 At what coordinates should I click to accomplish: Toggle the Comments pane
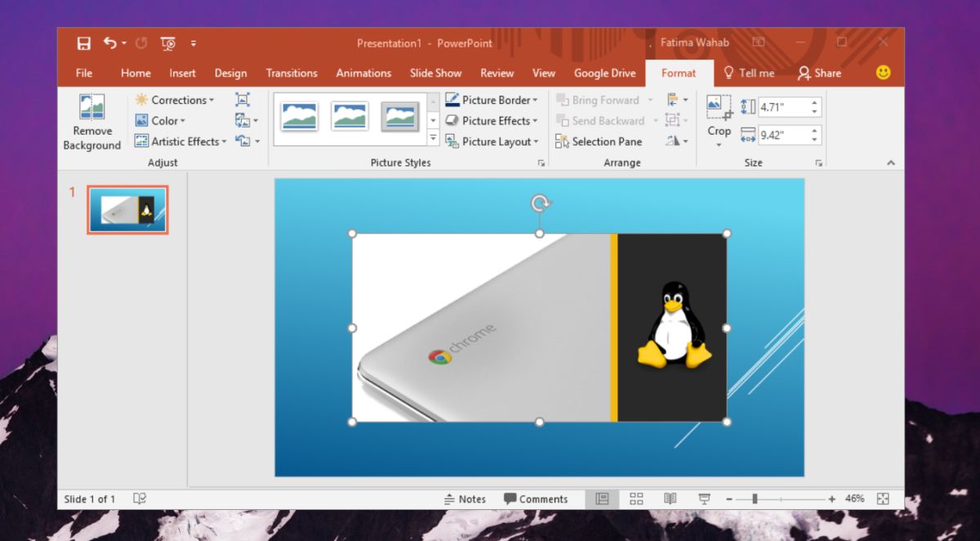pos(535,499)
